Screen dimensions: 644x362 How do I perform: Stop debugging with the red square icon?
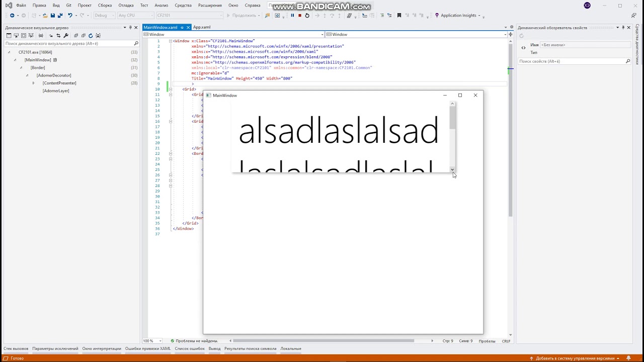[300, 16]
